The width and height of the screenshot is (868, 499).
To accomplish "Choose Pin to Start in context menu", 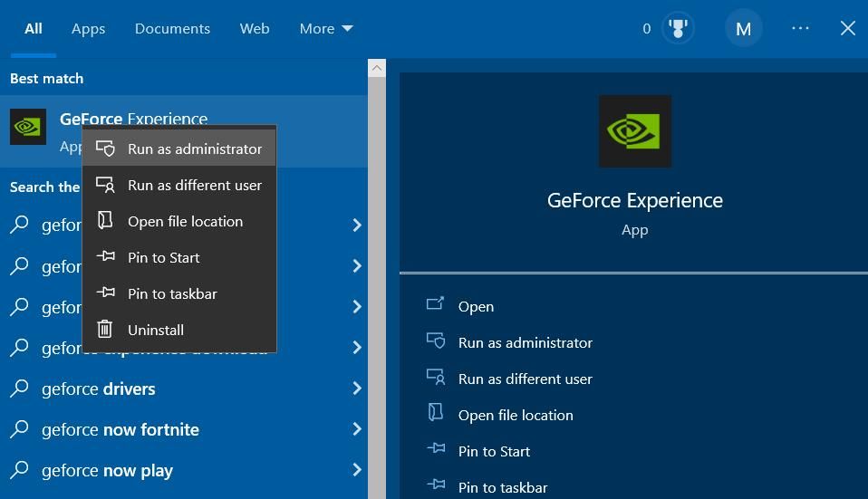I will (178, 257).
